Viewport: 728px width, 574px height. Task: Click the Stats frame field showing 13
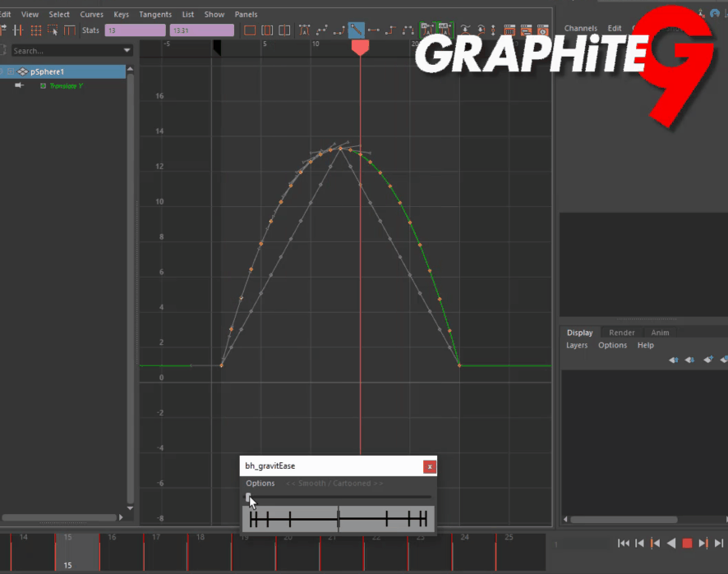click(x=135, y=30)
